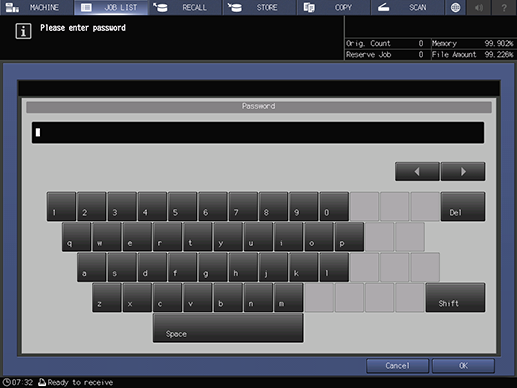This screenshot has width=517, height=388.
Task: Tap the b key
Action: click(228, 297)
